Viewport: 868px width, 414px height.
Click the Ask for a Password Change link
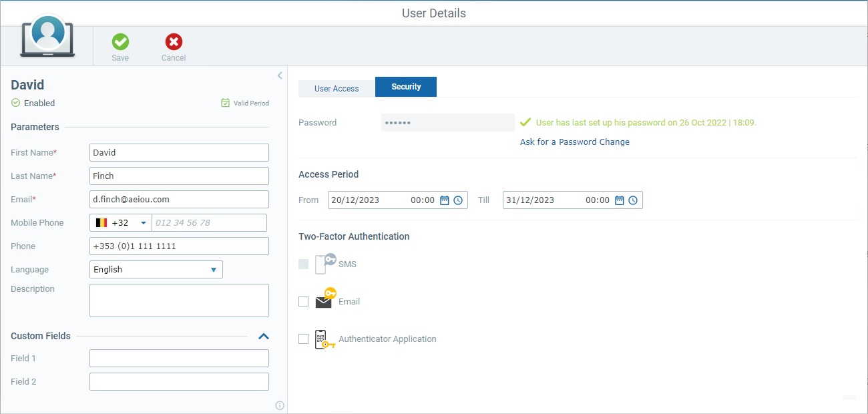[574, 142]
